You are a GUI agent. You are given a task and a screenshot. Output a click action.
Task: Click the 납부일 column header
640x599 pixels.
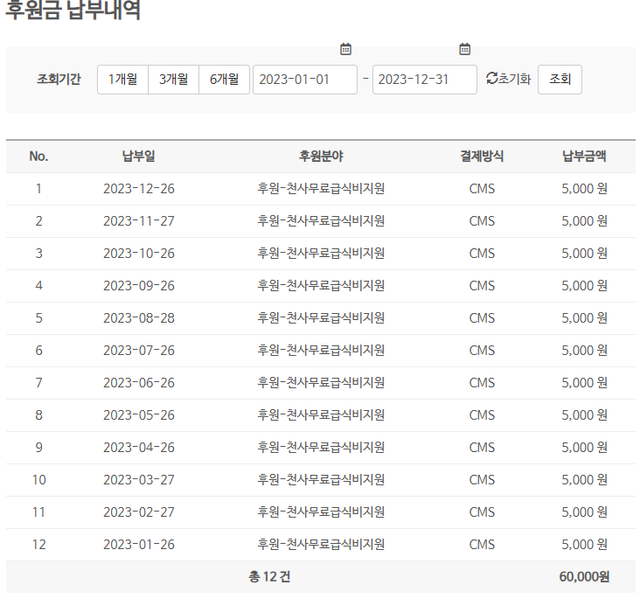(x=139, y=156)
